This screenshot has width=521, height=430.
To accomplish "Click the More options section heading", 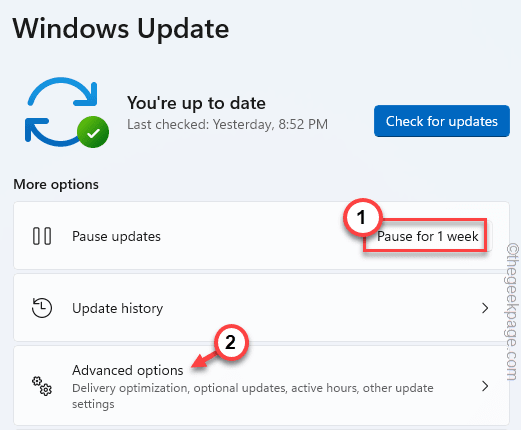I will 56,184.
